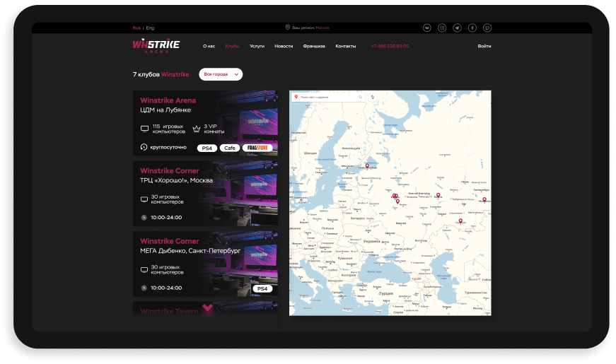Open the Клубы menu item

click(x=232, y=47)
